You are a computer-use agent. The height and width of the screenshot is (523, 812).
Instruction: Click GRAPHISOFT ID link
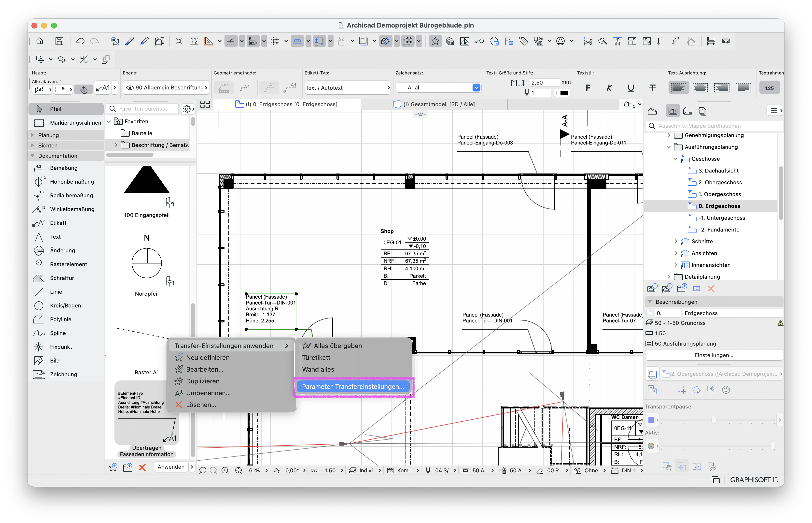(754, 480)
